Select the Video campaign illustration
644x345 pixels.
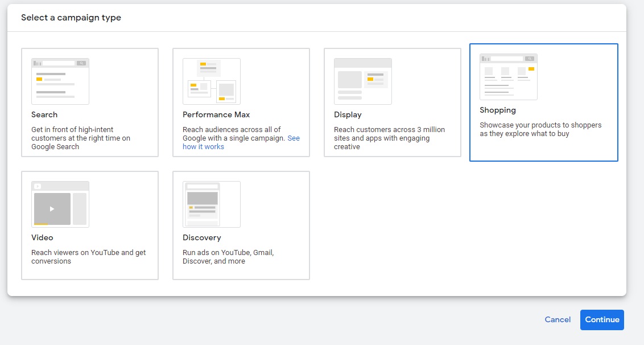click(x=60, y=204)
